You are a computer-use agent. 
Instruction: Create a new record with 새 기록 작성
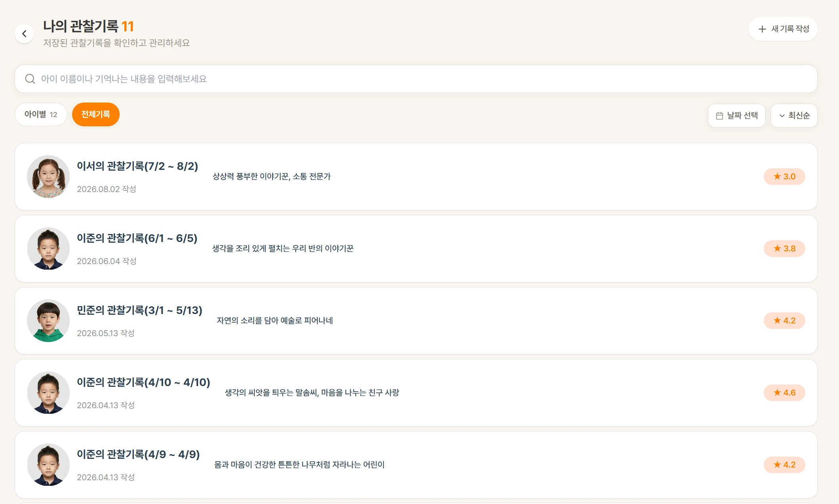783,29
